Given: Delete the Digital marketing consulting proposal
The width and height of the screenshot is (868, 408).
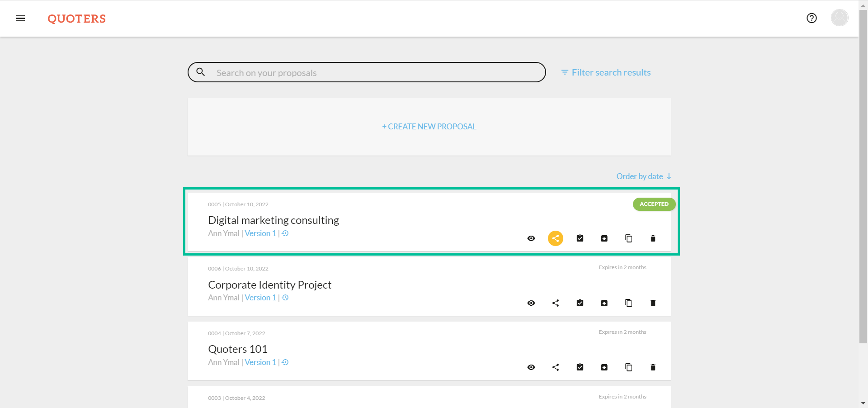Looking at the screenshot, I should pos(653,238).
